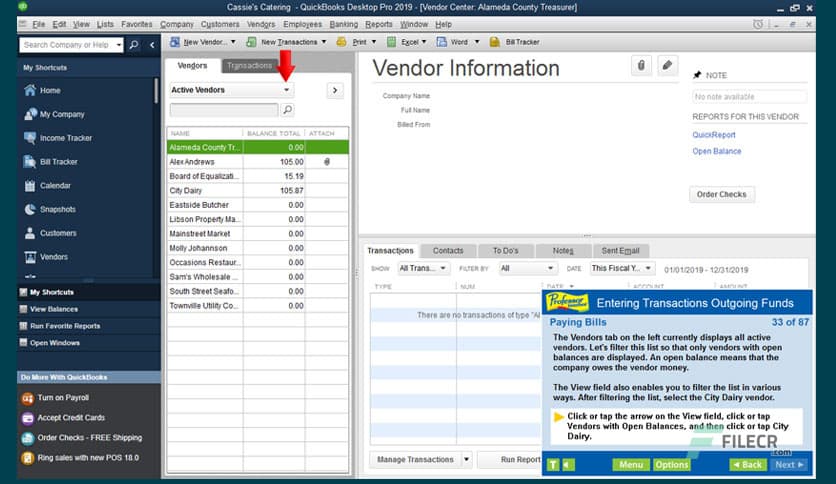836x484 pixels.
Task: Click the Order Checks FREE Shipping icon
Action: point(28,438)
